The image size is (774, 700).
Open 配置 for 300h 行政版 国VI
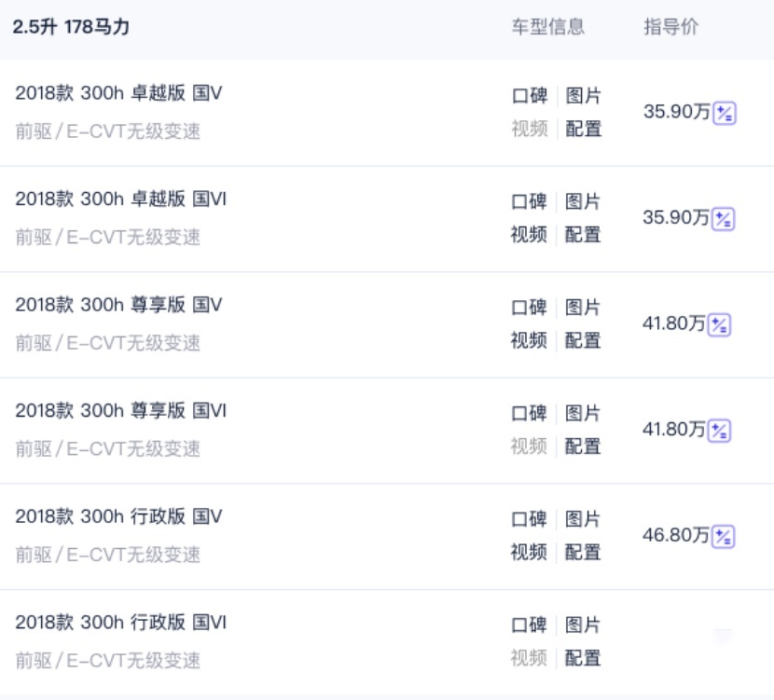click(583, 658)
